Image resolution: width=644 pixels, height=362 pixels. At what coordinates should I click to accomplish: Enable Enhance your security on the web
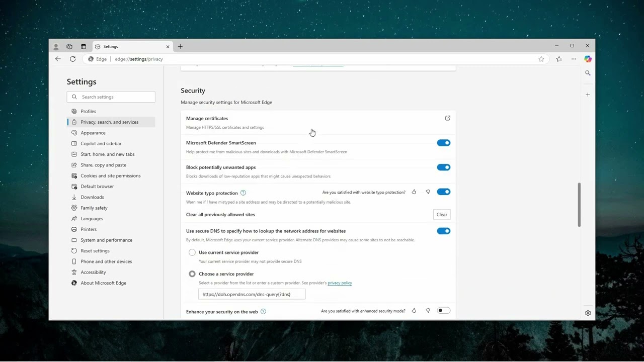click(x=444, y=310)
